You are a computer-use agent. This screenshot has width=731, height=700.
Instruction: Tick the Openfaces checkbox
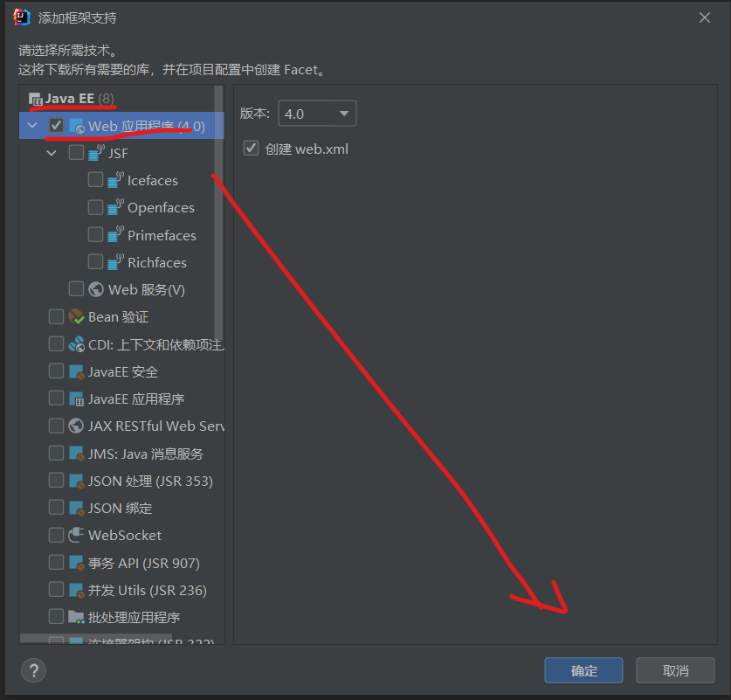coord(95,206)
